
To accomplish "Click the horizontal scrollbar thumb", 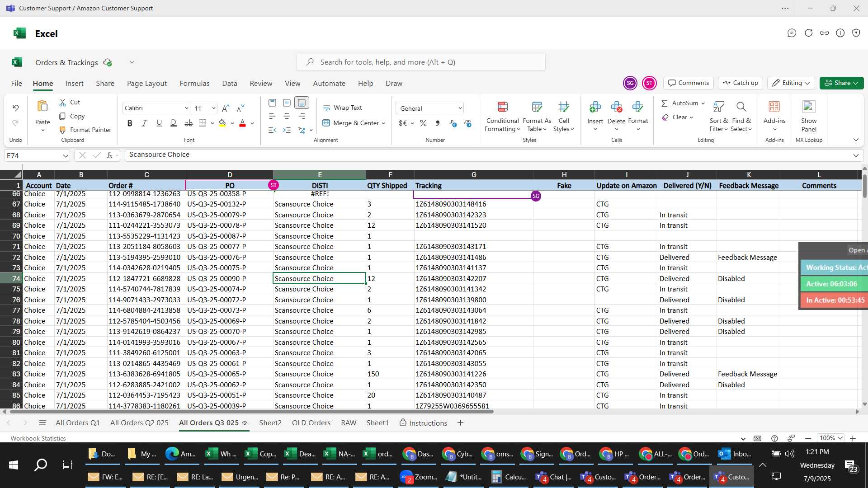I will tap(251, 412).
